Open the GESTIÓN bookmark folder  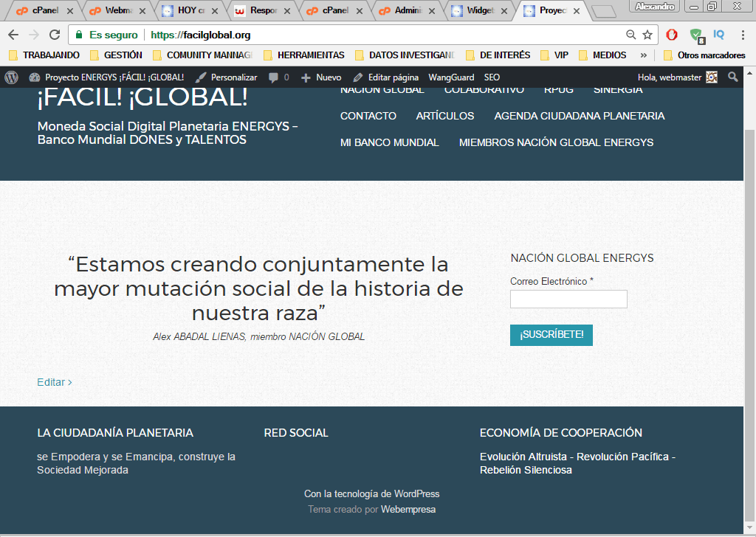116,55
